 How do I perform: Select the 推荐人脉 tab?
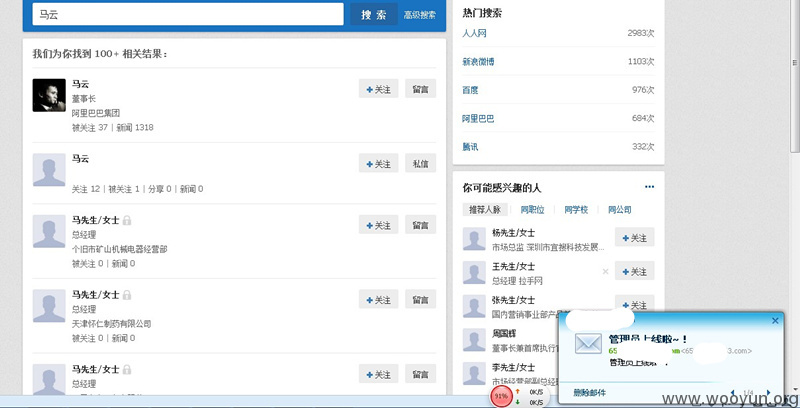pos(485,210)
